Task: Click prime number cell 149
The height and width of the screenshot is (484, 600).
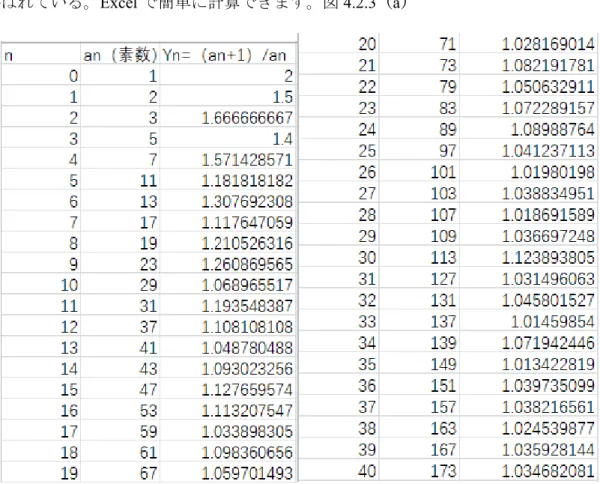Action: pos(419,364)
